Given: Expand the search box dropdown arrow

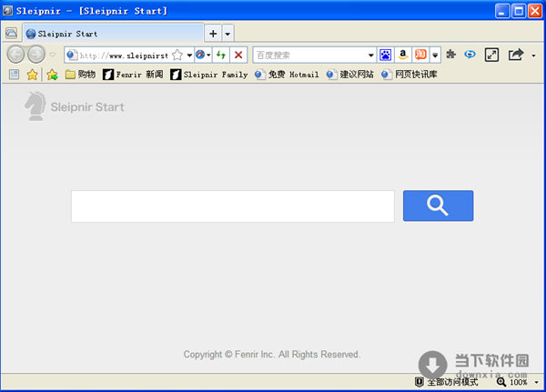Looking at the screenshot, I should point(371,55).
